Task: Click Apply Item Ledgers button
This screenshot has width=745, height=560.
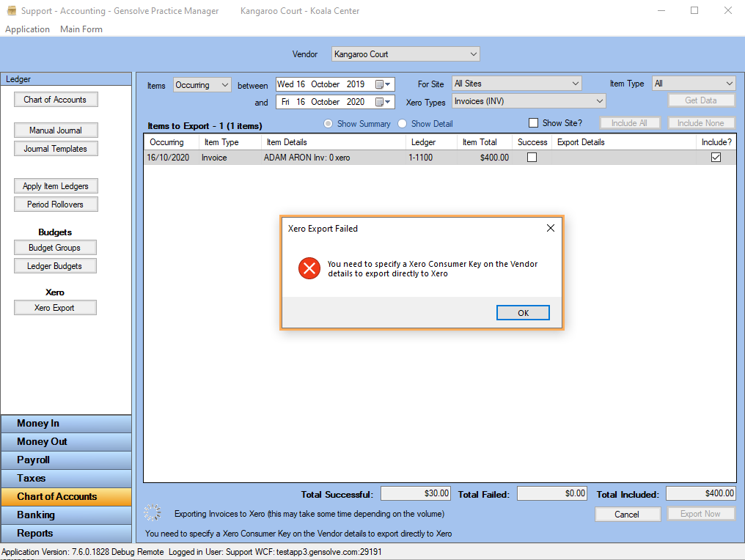Action: (x=56, y=186)
